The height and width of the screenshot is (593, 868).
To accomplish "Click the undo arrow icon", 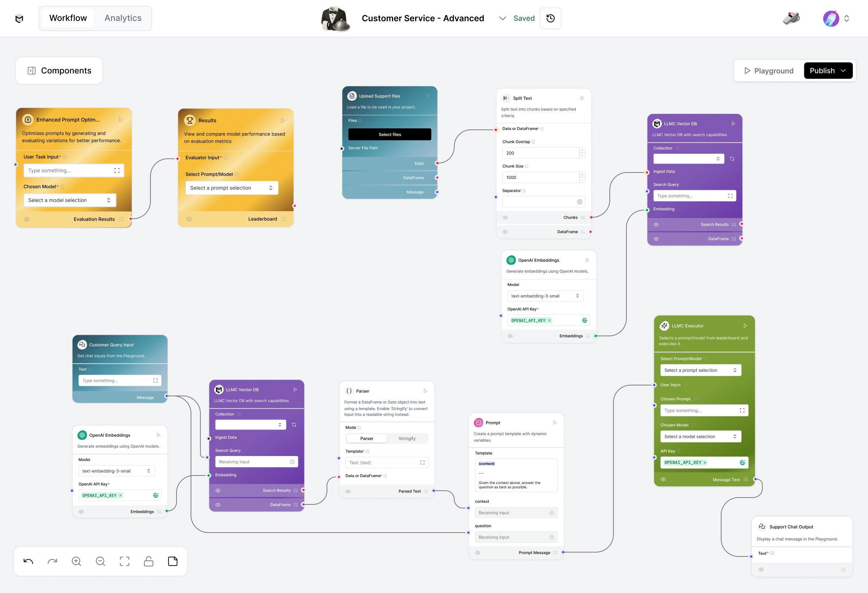I will click(x=28, y=561).
